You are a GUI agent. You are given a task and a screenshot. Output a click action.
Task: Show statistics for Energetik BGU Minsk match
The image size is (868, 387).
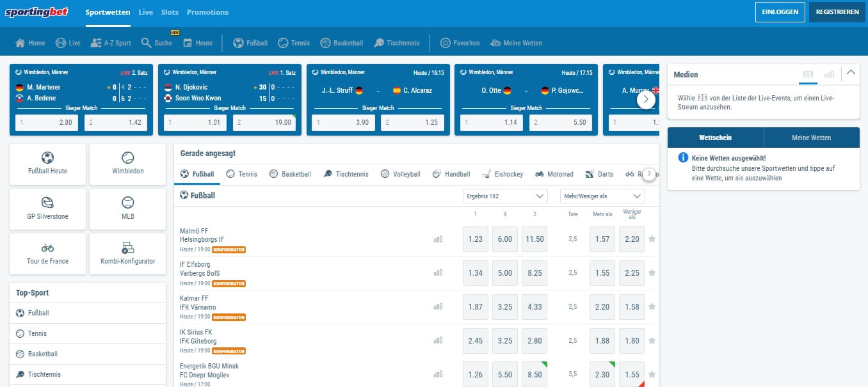[438, 374]
